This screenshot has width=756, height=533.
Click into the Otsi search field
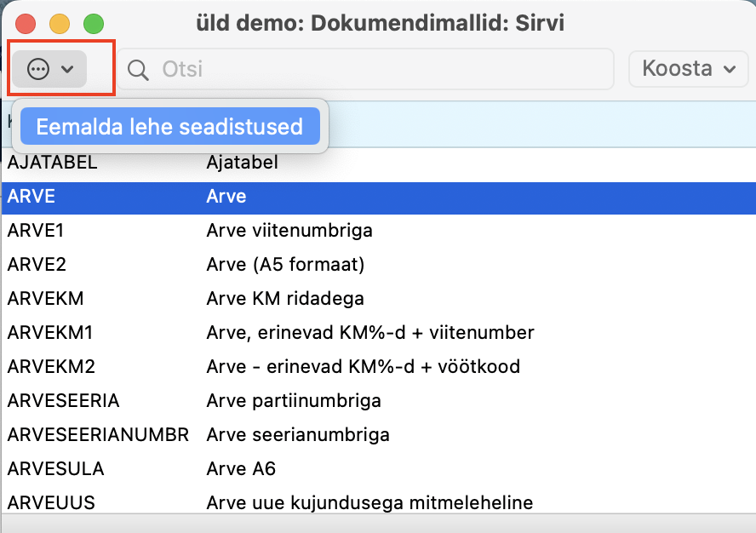[x=375, y=69]
